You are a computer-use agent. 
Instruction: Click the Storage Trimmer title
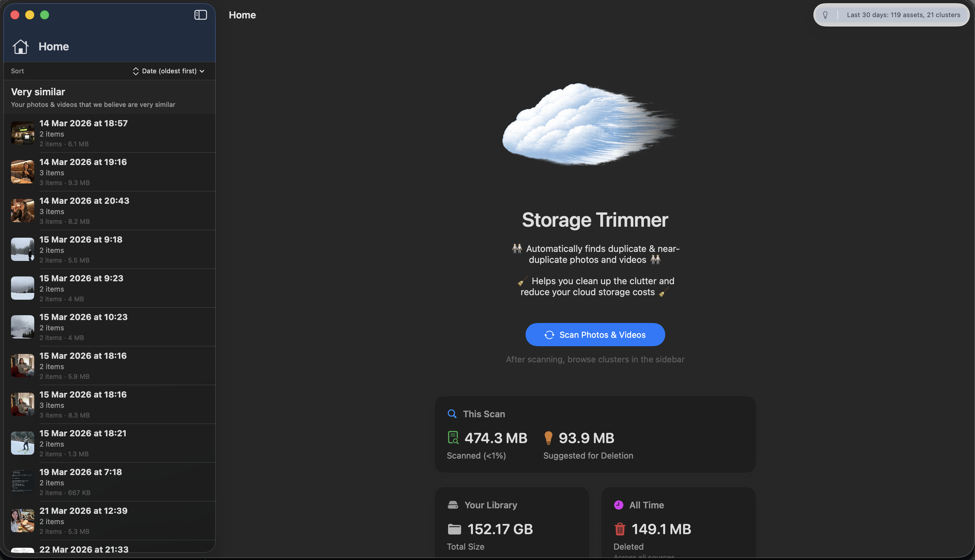[x=595, y=220]
